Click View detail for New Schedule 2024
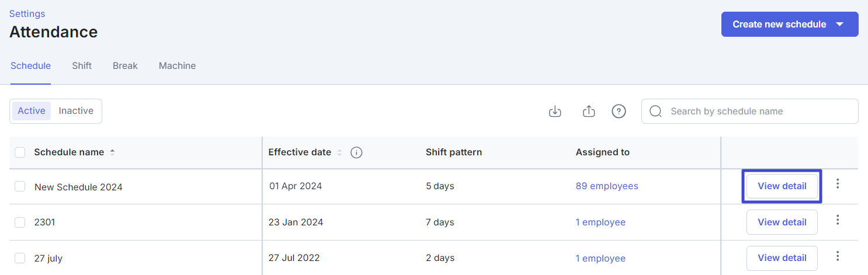868x275 pixels. tap(782, 186)
